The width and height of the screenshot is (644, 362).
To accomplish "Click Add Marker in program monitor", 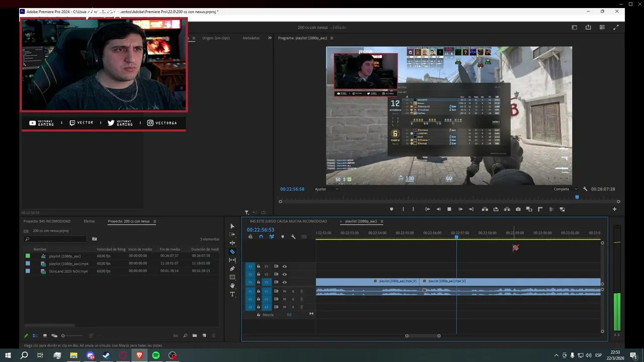I will click(391, 209).
